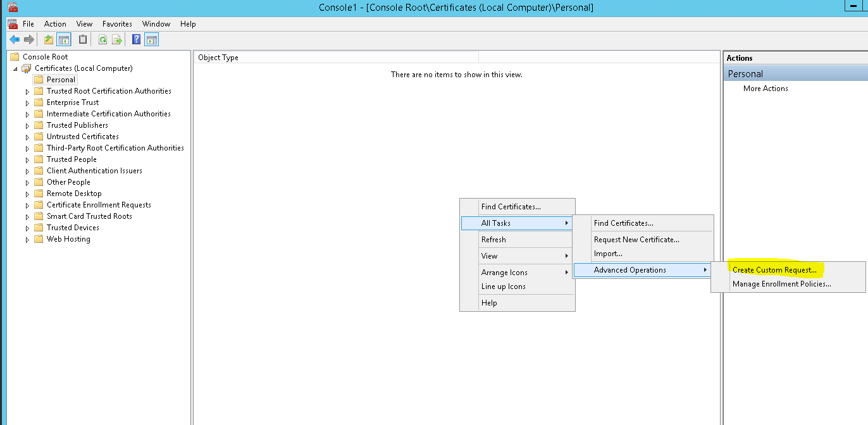Click the Export List toolbar icon
Screen dimensions: 868x425
coord(117,40)
